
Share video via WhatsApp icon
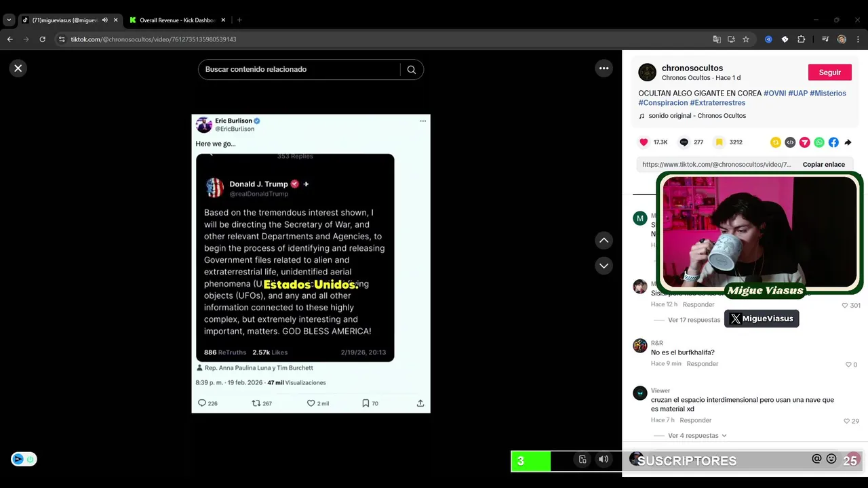click(x=819, y=142)
